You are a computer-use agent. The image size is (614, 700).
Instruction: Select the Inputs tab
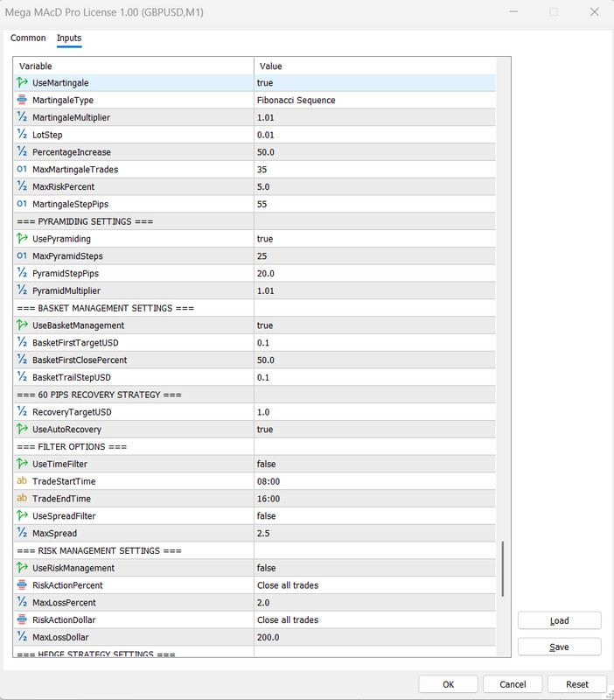[69, 38]
